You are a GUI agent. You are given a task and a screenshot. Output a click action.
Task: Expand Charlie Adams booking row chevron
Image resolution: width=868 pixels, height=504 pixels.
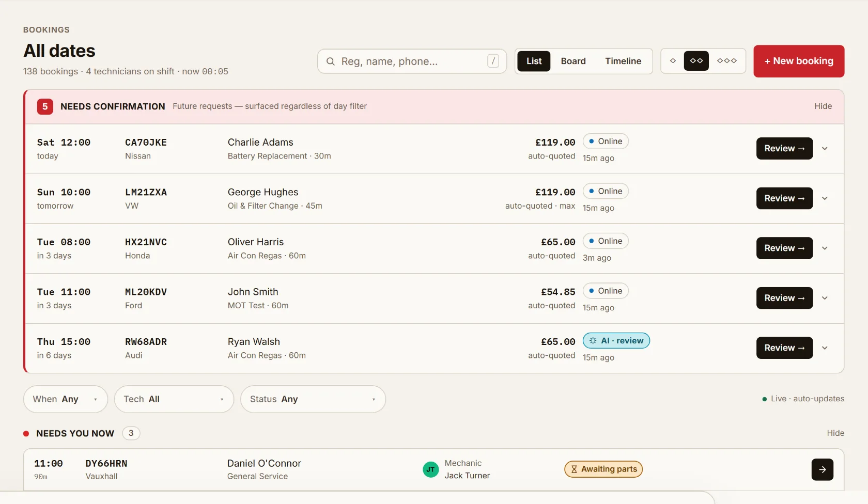coord(825,149)
